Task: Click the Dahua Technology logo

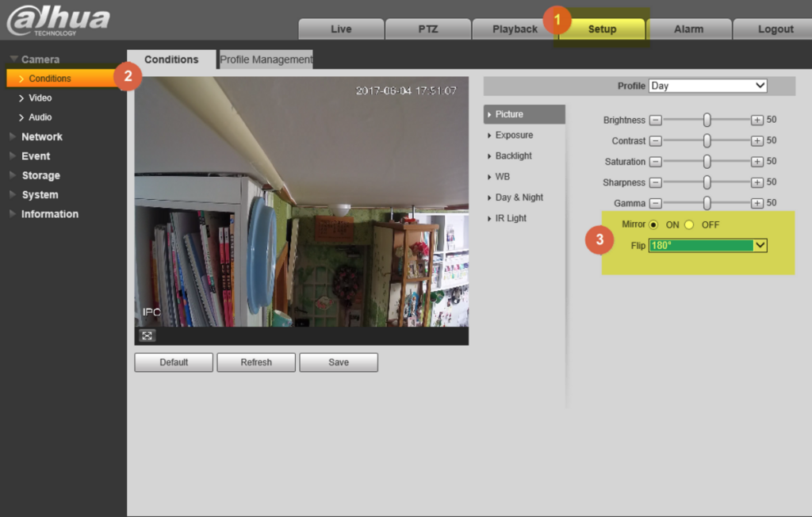Action: click(x=58, y=21)
